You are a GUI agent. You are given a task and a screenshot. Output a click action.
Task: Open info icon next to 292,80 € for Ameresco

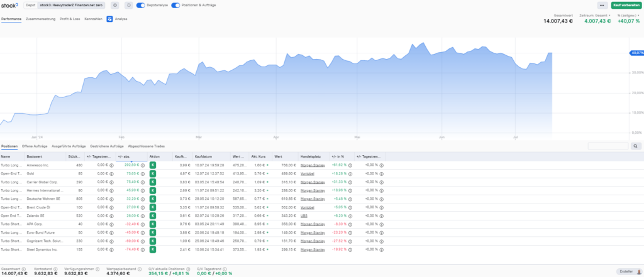coord(143,165)
